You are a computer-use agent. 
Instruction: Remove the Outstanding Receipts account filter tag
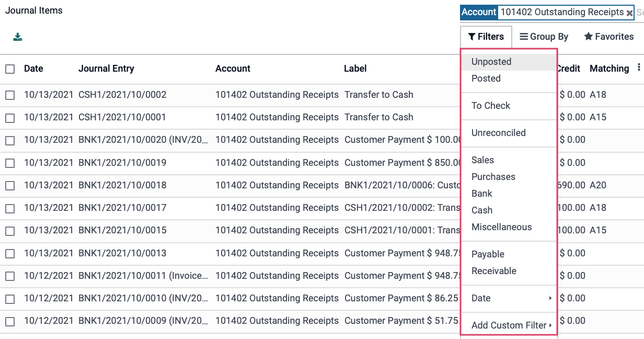(x=630, y=13)
